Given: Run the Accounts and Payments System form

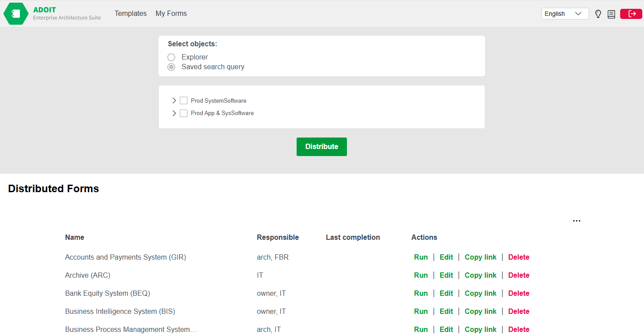Looking at the screenshot, I should [421, 257].
